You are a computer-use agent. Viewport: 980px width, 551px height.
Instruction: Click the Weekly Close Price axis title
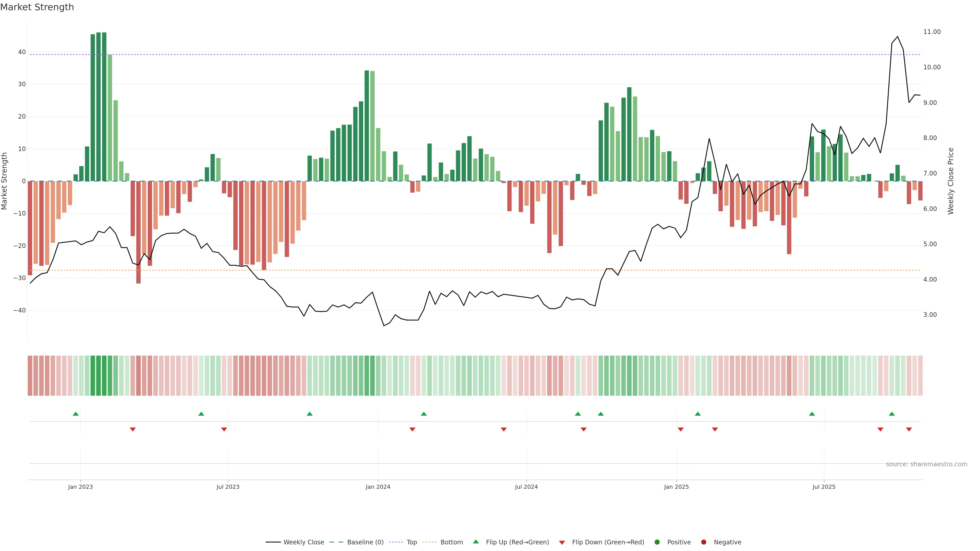951,181
